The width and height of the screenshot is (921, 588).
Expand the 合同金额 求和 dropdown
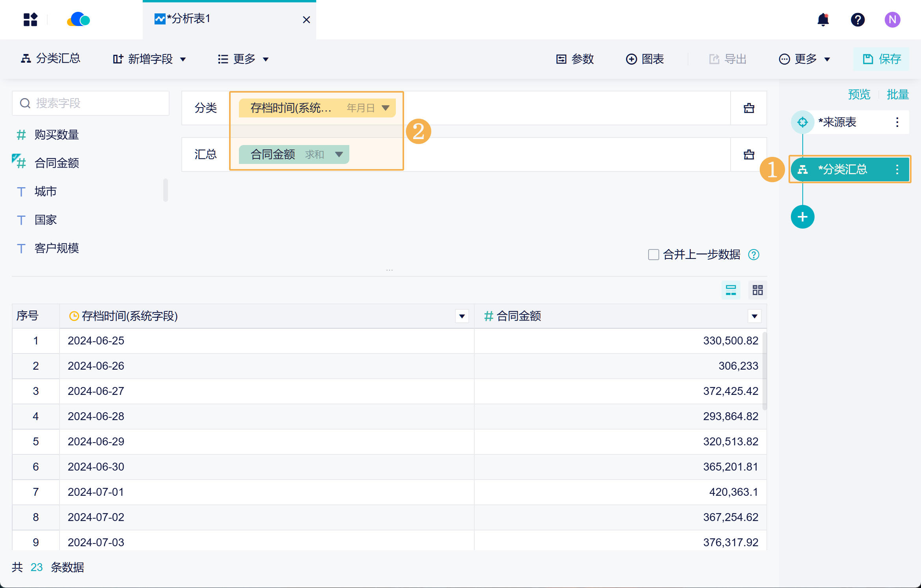(x=339, y=154)
